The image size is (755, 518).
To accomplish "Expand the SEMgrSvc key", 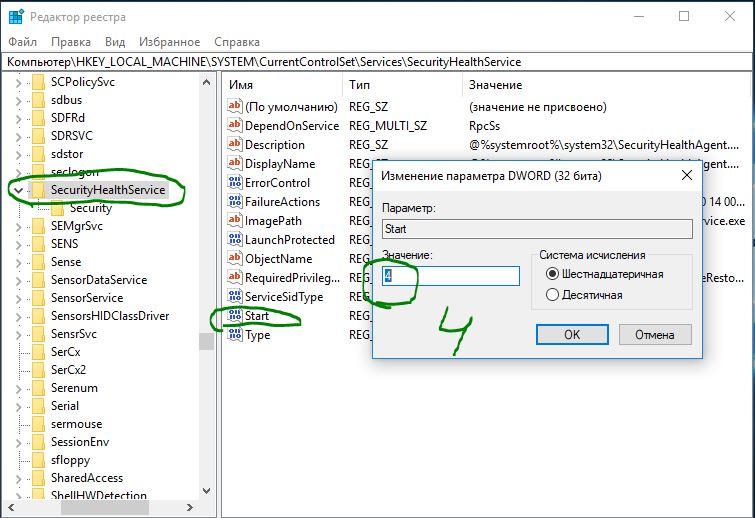I will point(18,227).
